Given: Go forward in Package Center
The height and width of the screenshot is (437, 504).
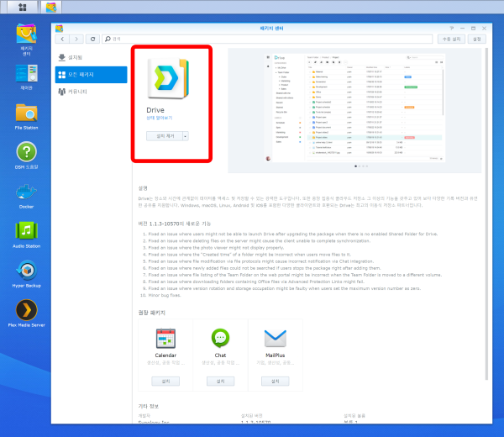Looking at the screenshot, I should [76, 39].
